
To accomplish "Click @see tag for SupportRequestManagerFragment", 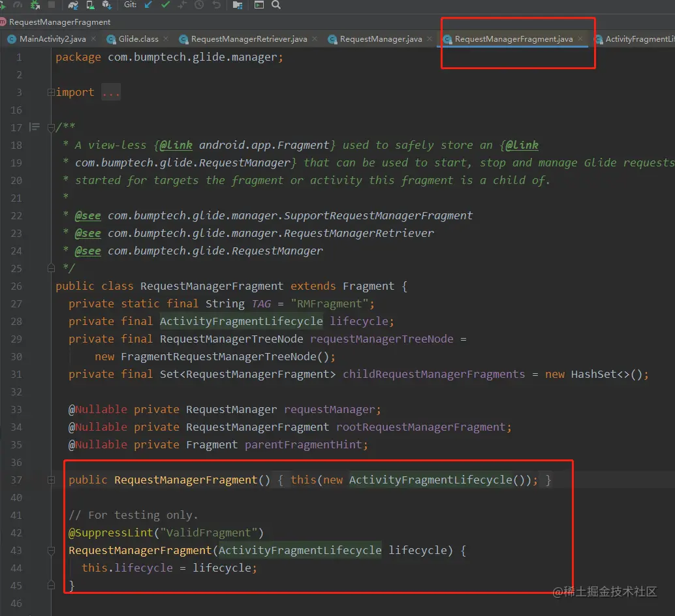I will (88, 215).
